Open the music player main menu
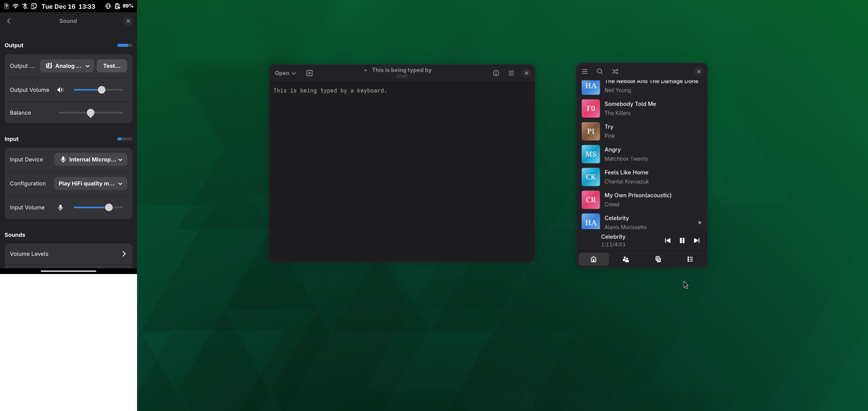Image resolution: width=868 pixels, height=411 pixels. tap(585, 71)
